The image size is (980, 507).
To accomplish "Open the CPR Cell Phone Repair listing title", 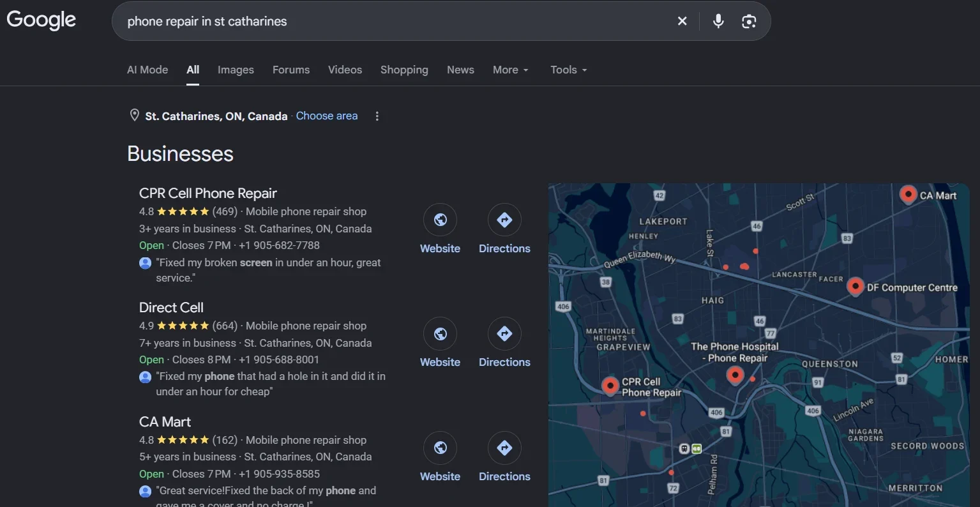I will pyautogui.click(x=208, y=193).
